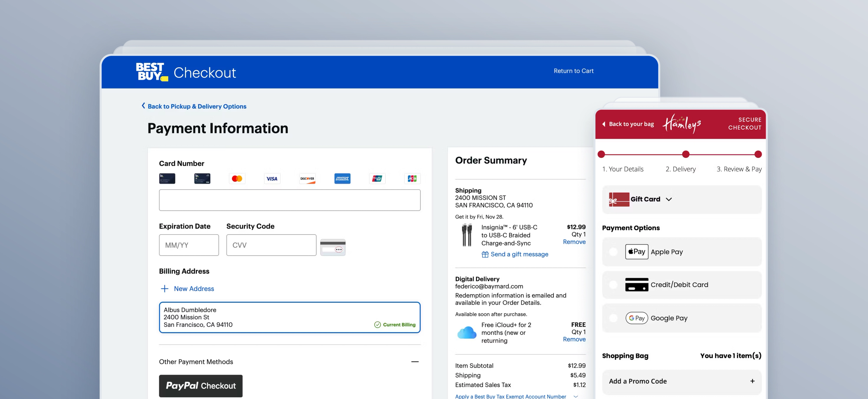Click the first progress dot on Hamleys stepper
This screenshot has width=868, height=399.
coord(601,154)
